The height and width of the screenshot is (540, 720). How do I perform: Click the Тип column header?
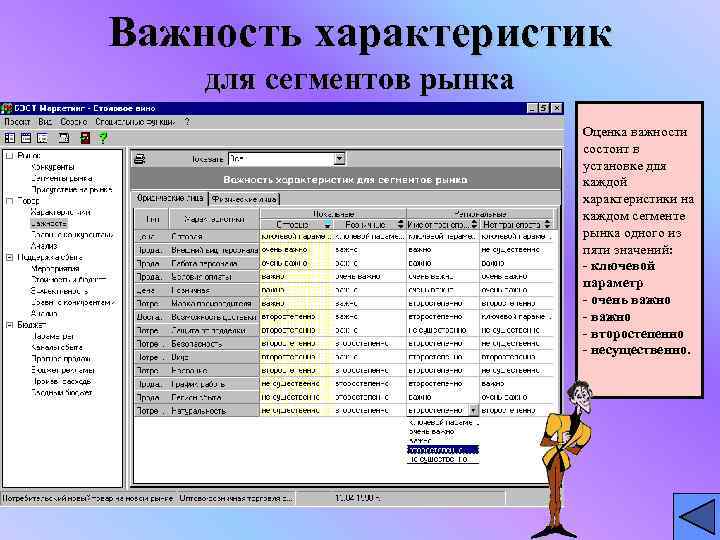tap(152, 219)
